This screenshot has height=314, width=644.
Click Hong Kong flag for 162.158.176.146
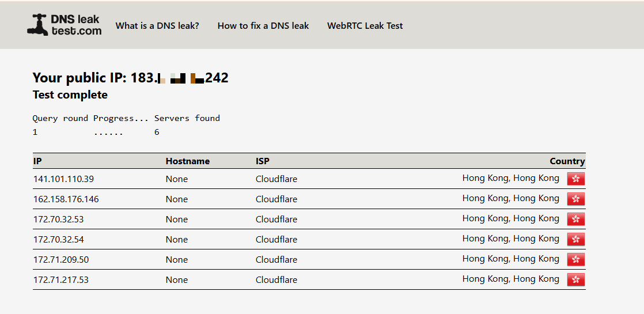click(x=576, y=199)
